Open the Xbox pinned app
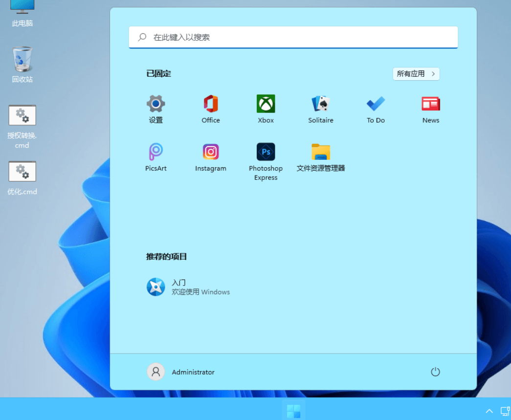The height and width of the screenshot is (420, 511). point(266,109)
